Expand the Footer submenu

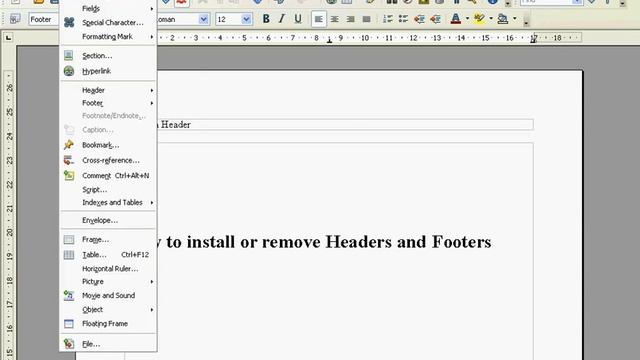(108, 103)
